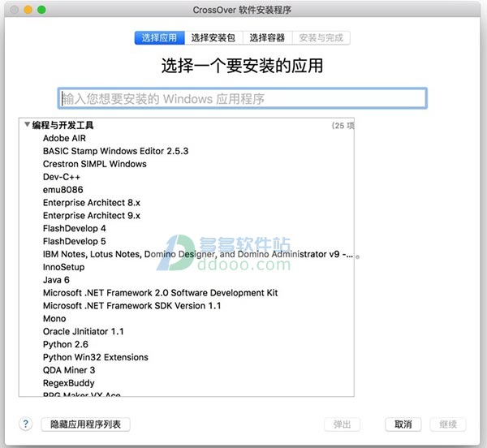Go to the 选择容器 tab
The image size is (487, 448).
(x=267, y=38)
